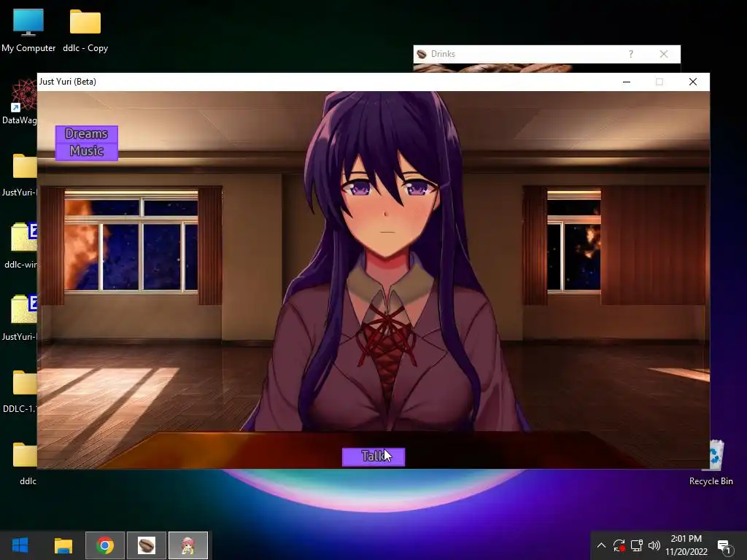Minimize the Just Yuri window
Viewport: 747px width, 560px height.
tap(627, 82)
